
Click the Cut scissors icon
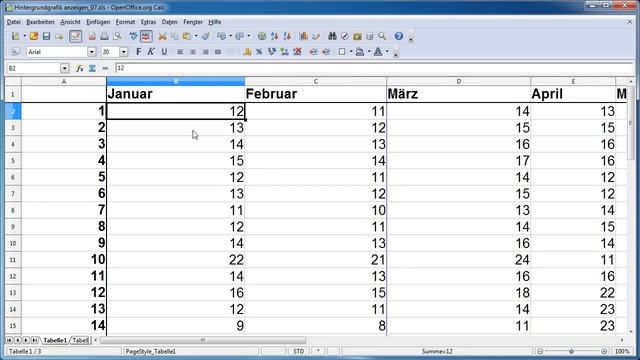pyautogui.click(x=162, y=36)
